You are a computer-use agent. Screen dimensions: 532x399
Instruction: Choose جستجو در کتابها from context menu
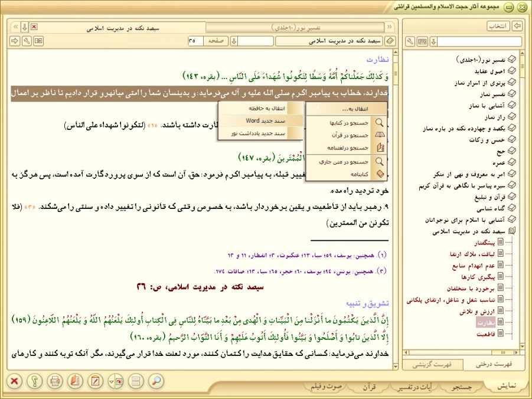tap(347, 123)
